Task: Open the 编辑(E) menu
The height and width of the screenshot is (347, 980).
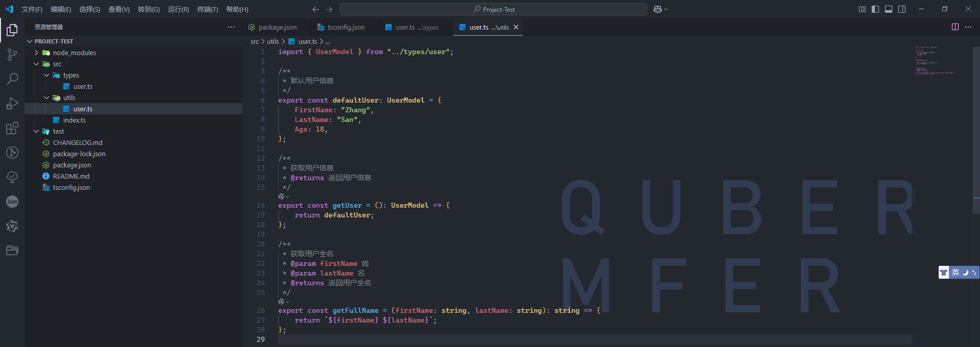Action: [x=61, y=9]
